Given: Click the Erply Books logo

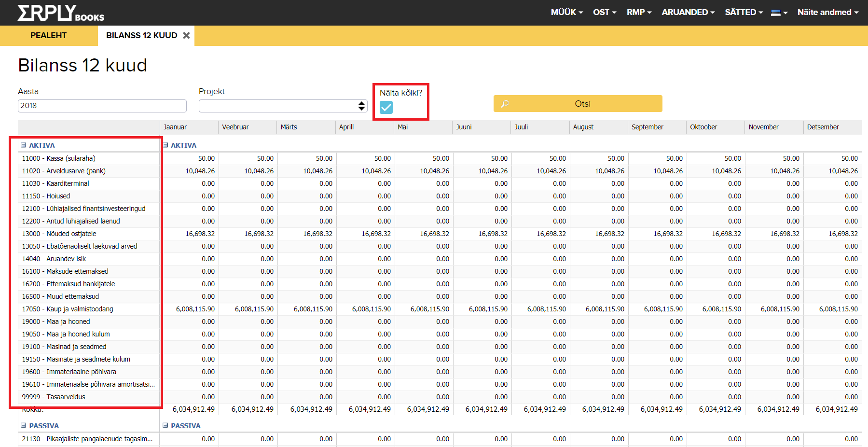Looking at the screenshot, I should [x=61, y=13].
